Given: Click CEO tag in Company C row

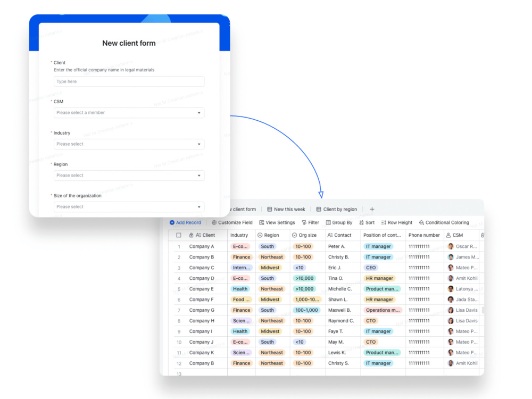Looking at the screenshot, I should (x=371, y=268).
